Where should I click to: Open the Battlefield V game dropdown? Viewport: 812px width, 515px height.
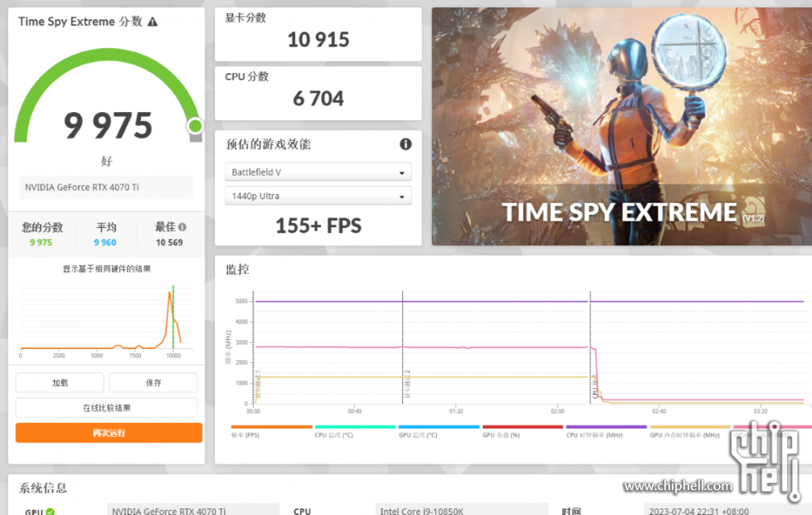(318, 172)
